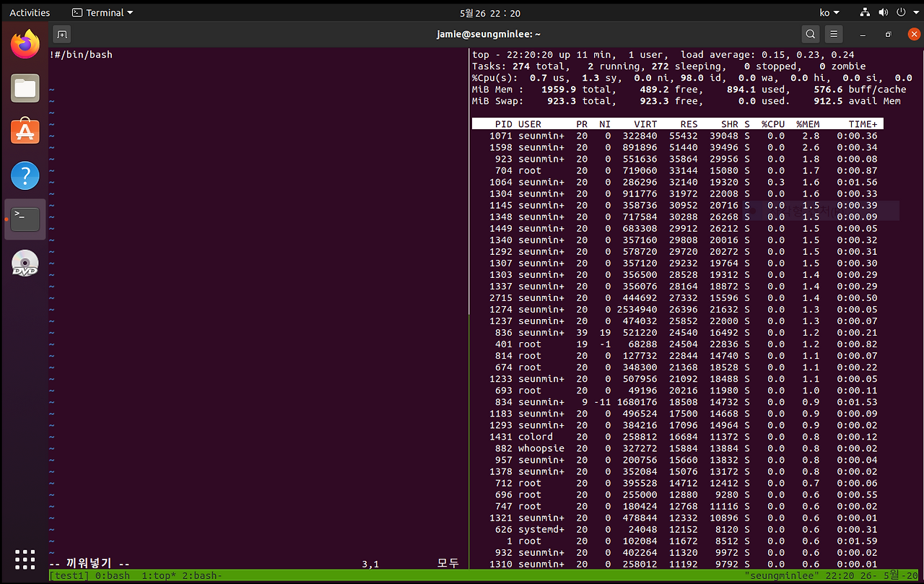Open the Activities overview
The image size is (924, 584).
tap(30, 12)
